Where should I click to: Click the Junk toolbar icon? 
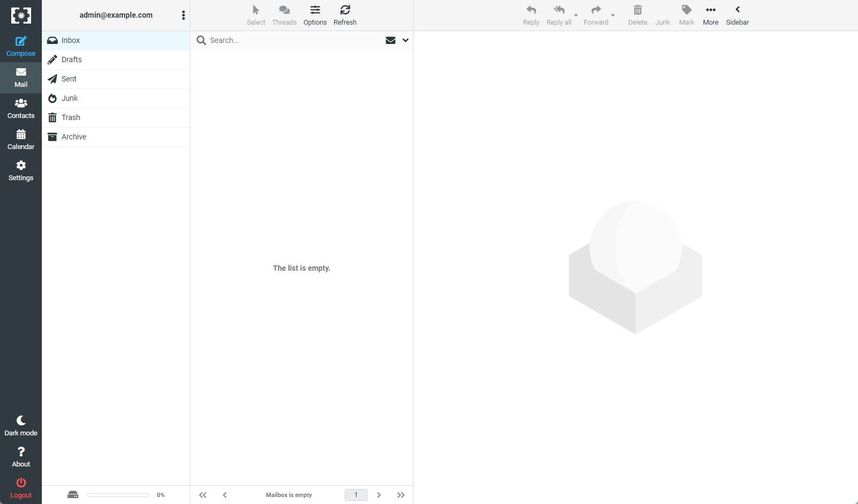pyautogui.click(x=662, y=14)
